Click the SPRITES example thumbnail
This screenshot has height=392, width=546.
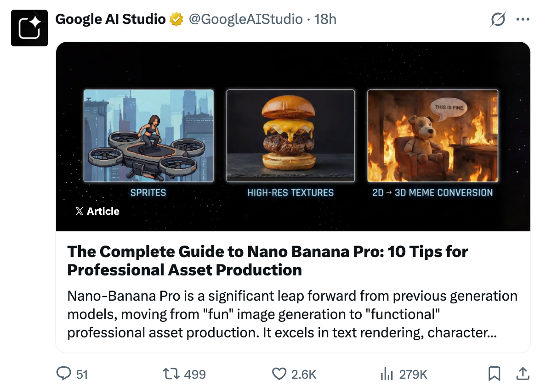point(148,134)
